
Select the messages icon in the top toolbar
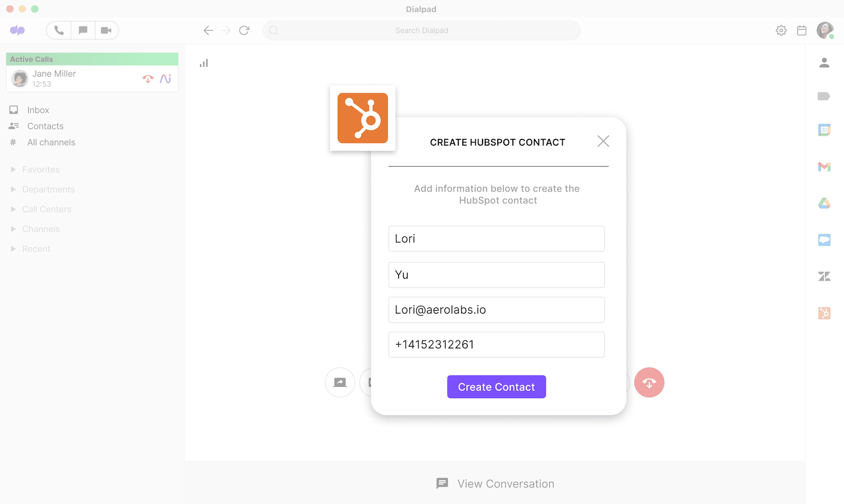(x=82, y=30)
